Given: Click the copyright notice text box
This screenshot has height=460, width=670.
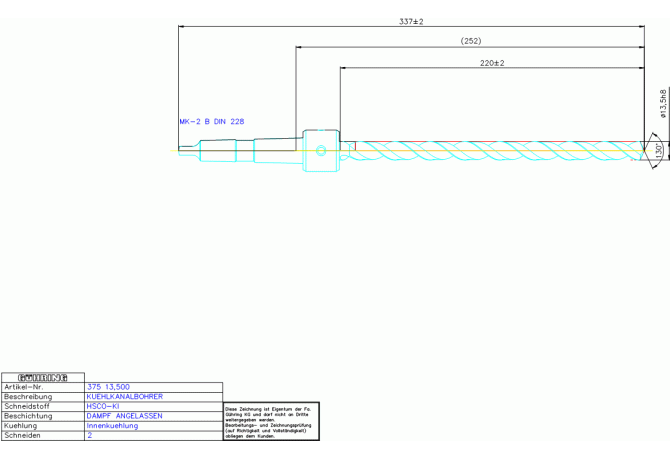Looking at the screenshot, I should pos(270,422).
